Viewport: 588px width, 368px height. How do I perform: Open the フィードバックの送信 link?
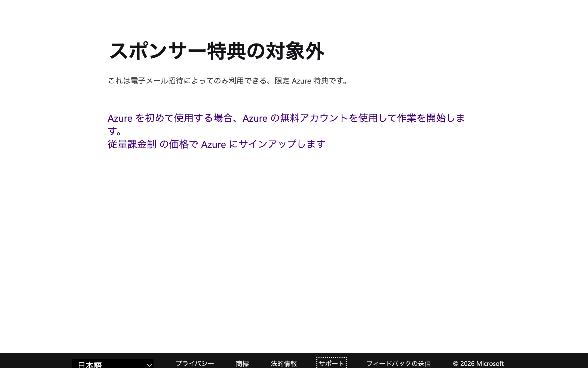click(x=399, y=363)
